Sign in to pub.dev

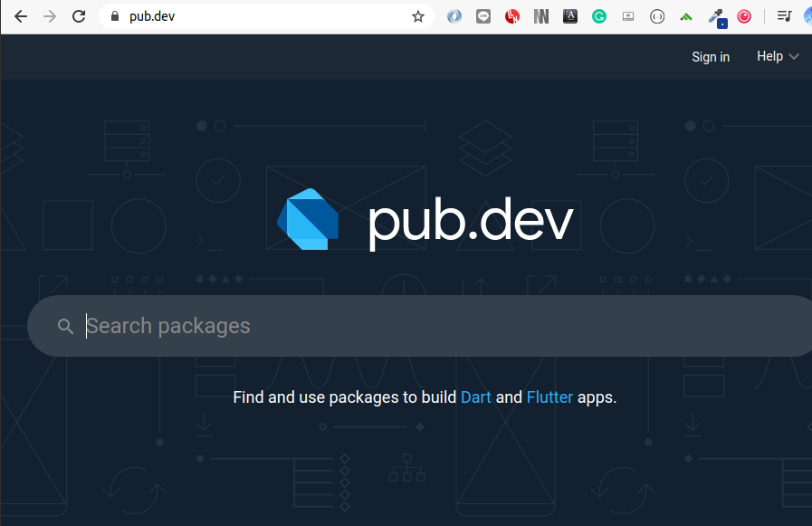click(x=711, y=57)
